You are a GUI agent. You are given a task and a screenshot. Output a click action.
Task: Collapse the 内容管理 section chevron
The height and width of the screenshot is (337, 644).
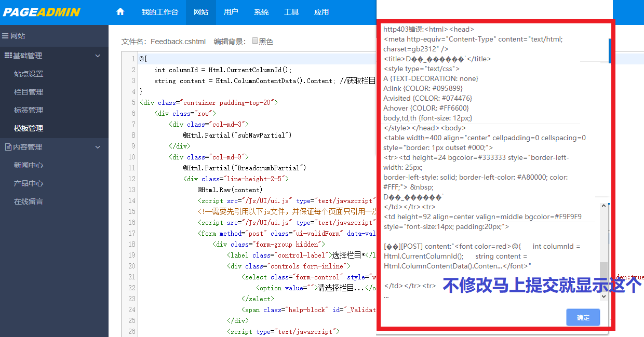coord(98,147)
